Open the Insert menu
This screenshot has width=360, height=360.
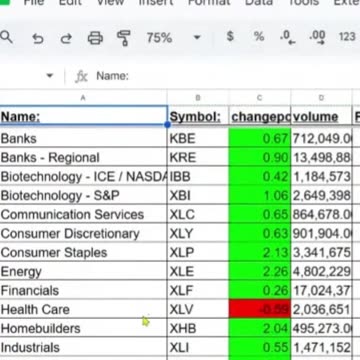click(x=156, y=2)
